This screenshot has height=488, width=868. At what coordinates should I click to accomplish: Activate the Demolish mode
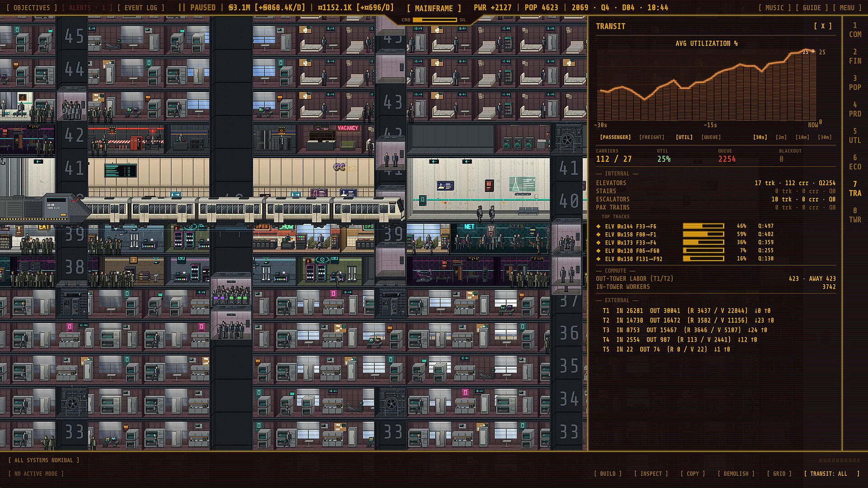736,474
